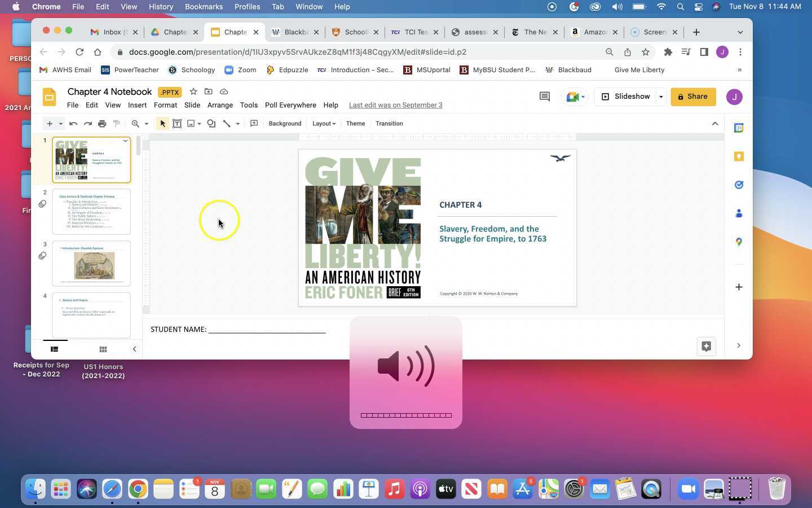Open the Layout dropdown

pos(324,124)
